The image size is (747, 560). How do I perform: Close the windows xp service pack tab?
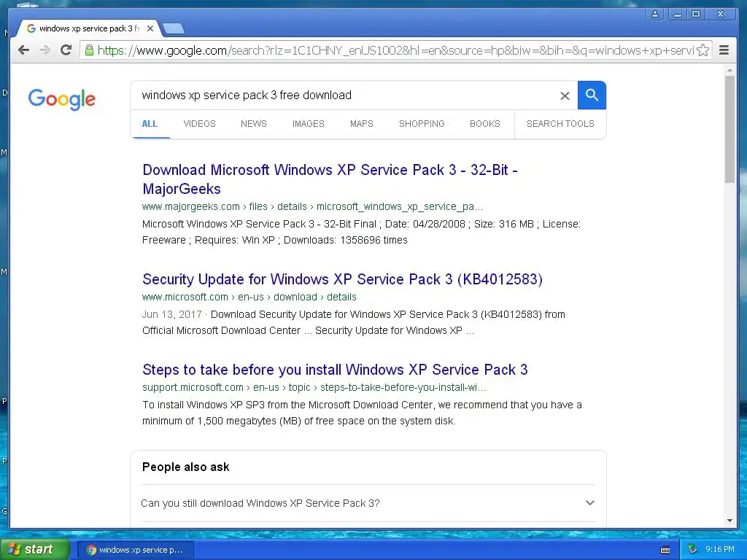tap(150, 28)
